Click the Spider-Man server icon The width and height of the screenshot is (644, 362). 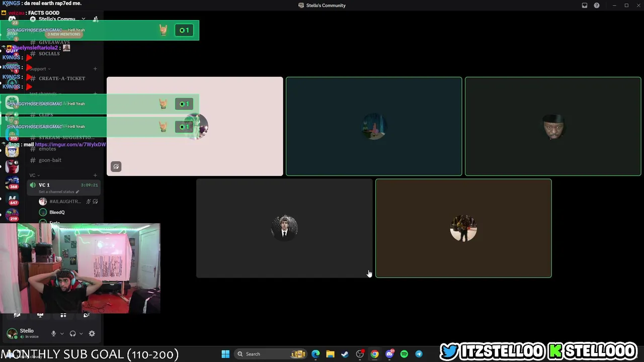coord(12,166)
